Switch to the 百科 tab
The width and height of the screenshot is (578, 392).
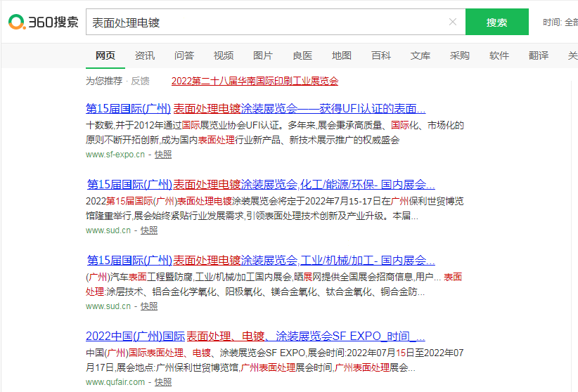[381, 55]
